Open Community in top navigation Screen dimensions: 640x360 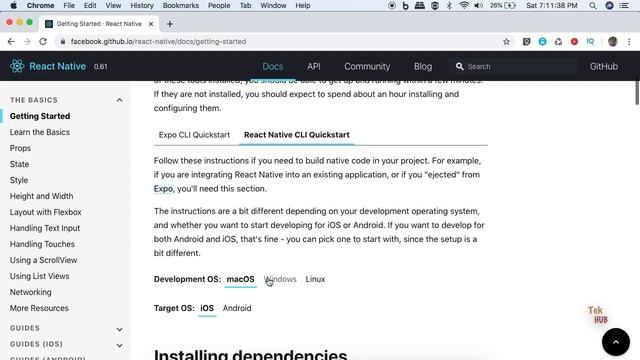[367, 66]
